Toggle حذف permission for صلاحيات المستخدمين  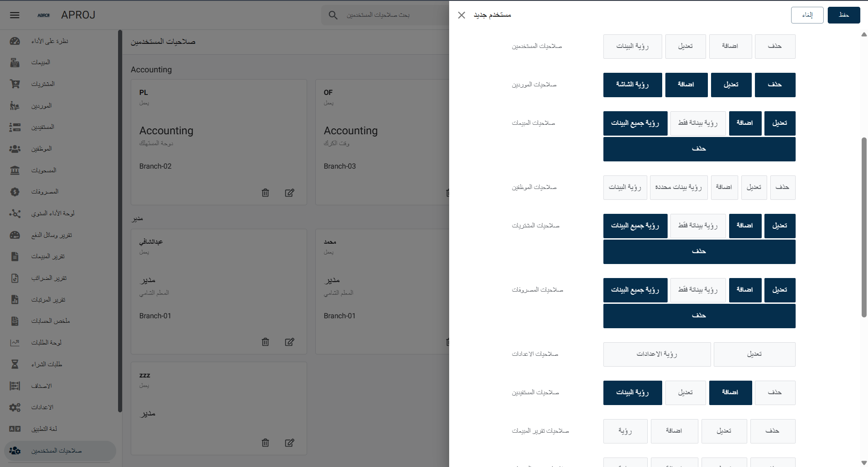tap(774, 47)
